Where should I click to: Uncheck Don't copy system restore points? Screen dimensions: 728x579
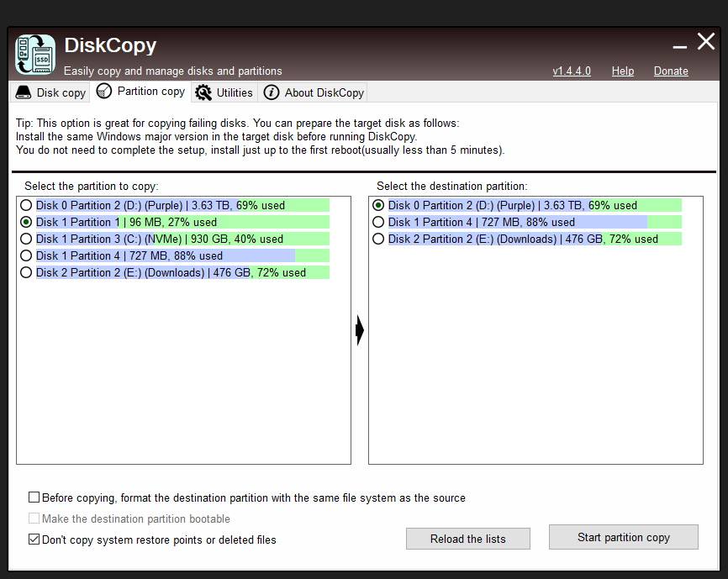coord(34,540)
